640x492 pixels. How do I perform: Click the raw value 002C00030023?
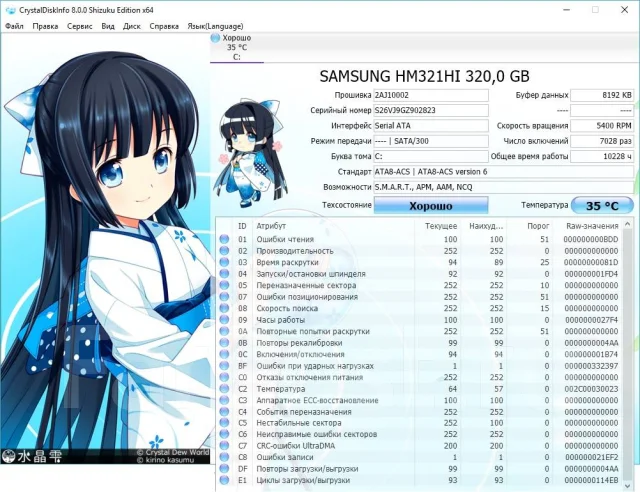pyautogui.click(x=591, y=389)
